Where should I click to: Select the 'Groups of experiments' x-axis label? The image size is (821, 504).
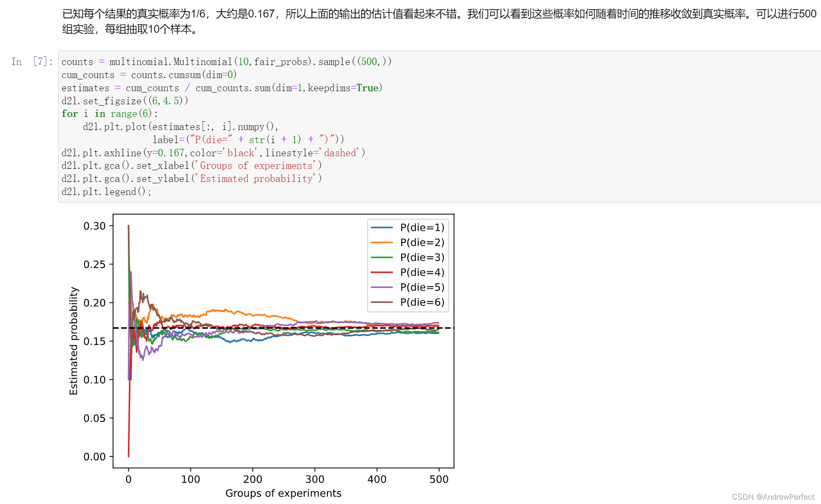click(283, 493)
